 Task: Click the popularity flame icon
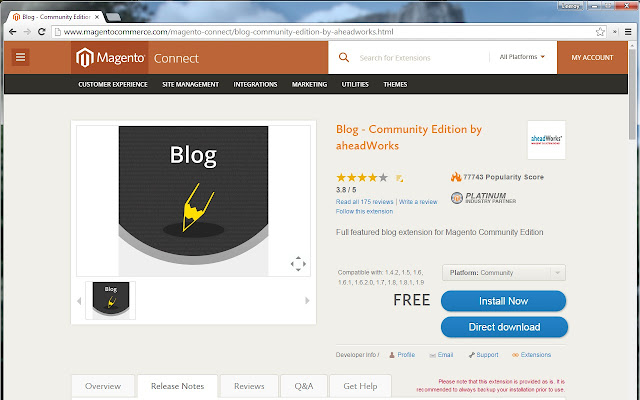[456, 176]
